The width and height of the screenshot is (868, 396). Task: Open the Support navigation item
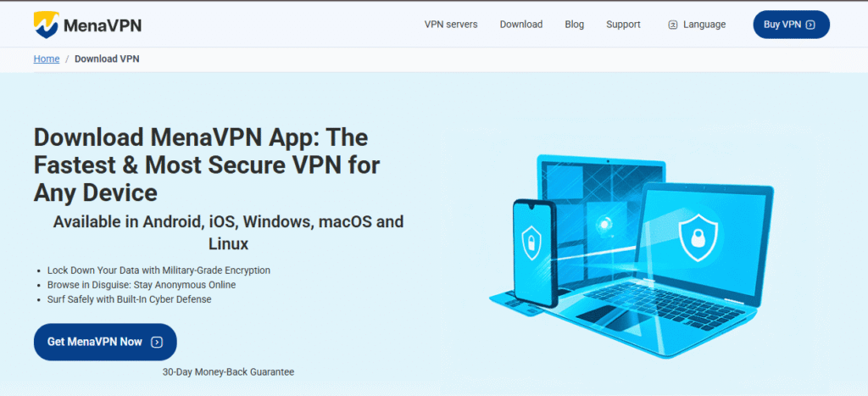[x=623, y=25]
